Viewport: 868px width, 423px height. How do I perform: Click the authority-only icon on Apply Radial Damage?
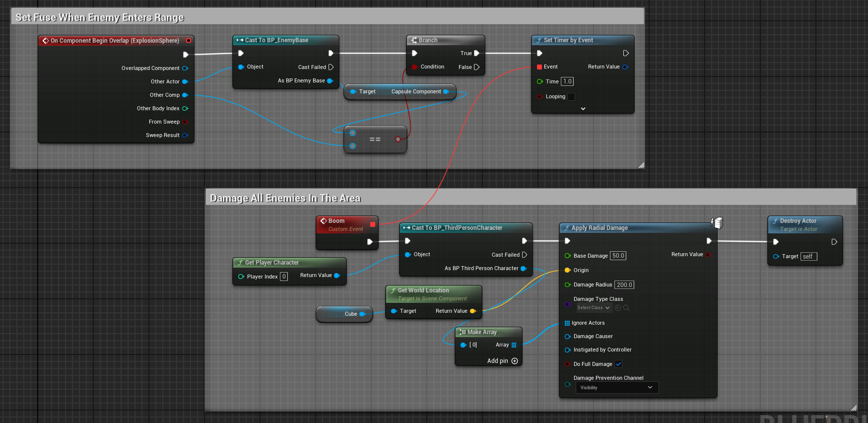[717, 222]
